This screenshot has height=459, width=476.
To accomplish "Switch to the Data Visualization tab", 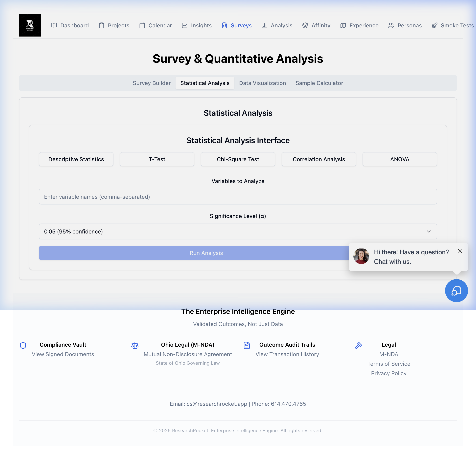I will click(x=262, y=83).
